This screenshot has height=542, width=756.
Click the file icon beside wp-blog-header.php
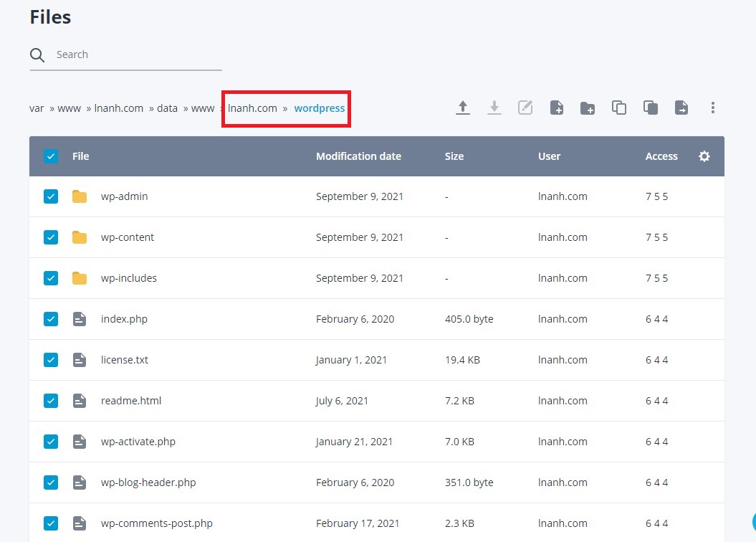[80, 482]
